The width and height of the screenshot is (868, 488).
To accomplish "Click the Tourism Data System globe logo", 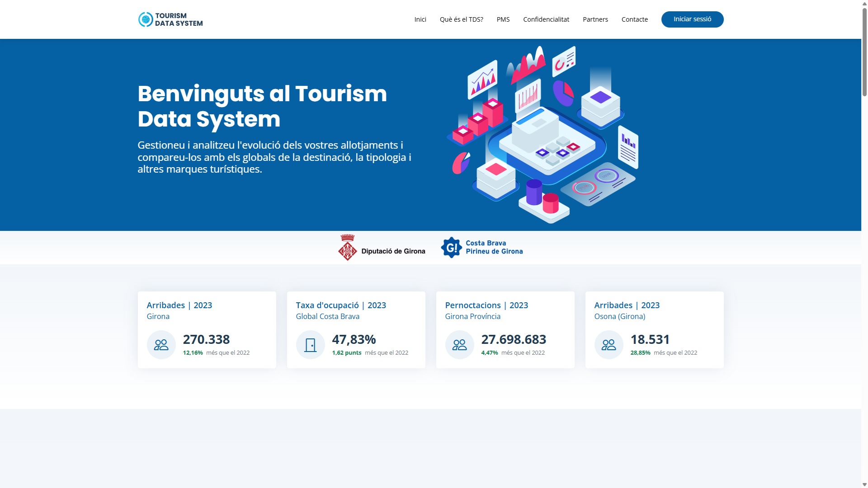I will pos(146,19).
